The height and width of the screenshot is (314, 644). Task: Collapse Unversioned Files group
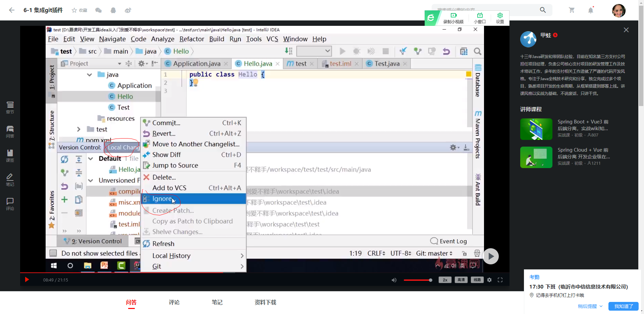[91, 180]
